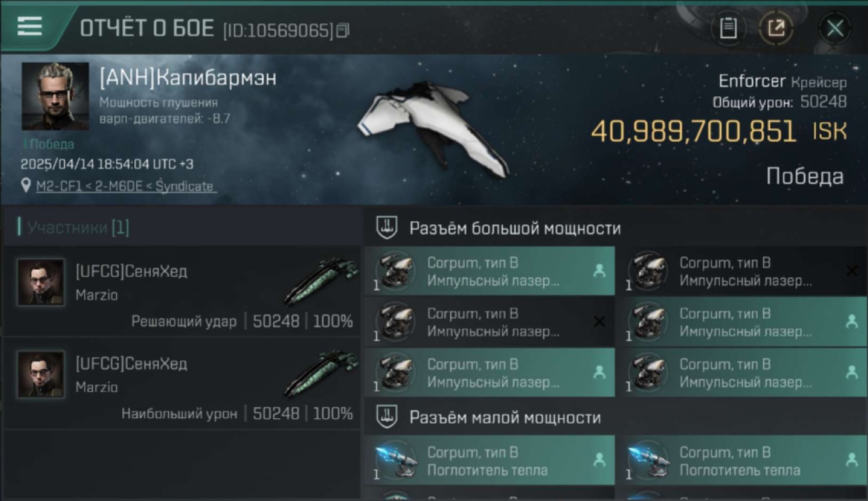Screen dimensions: 868x501
Task: Open the hamburger menu at top left
Action: click(x=29, y=27)
